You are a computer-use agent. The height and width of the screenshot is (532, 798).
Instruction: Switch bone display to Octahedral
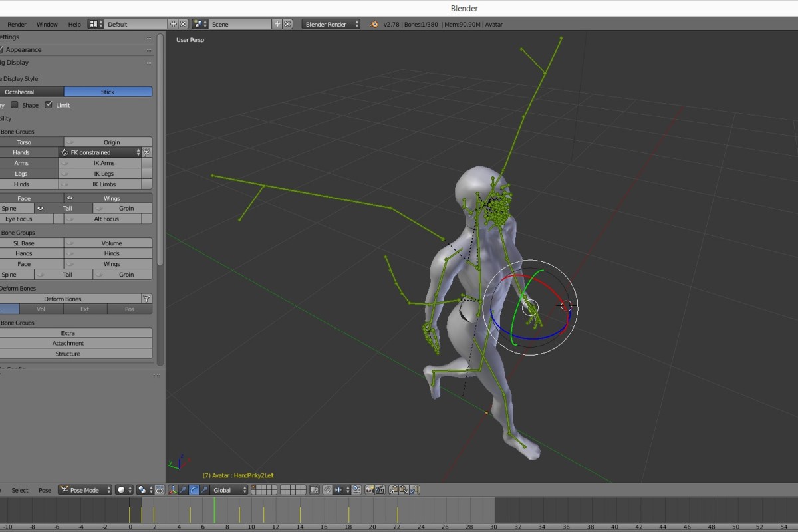[x=19, y=92]
